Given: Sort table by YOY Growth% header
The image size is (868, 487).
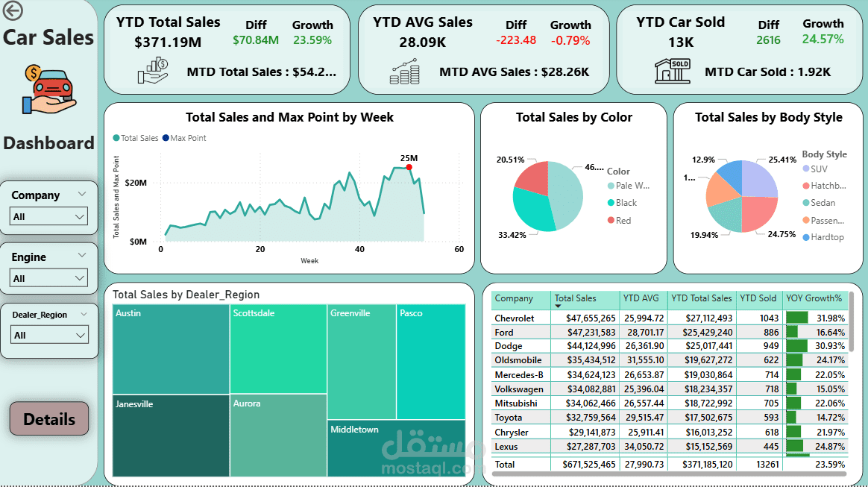Looking at the screenshot, I should click(814, 299).
